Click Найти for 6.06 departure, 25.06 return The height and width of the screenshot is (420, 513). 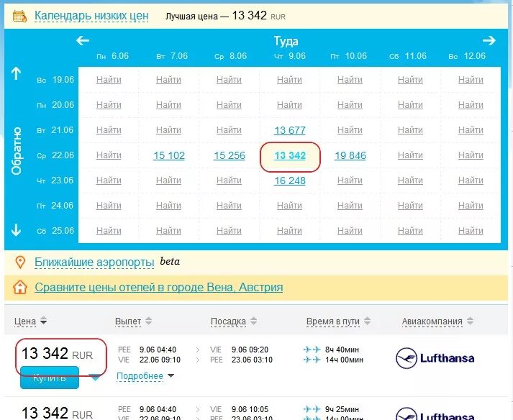click(x=109, y=231)
